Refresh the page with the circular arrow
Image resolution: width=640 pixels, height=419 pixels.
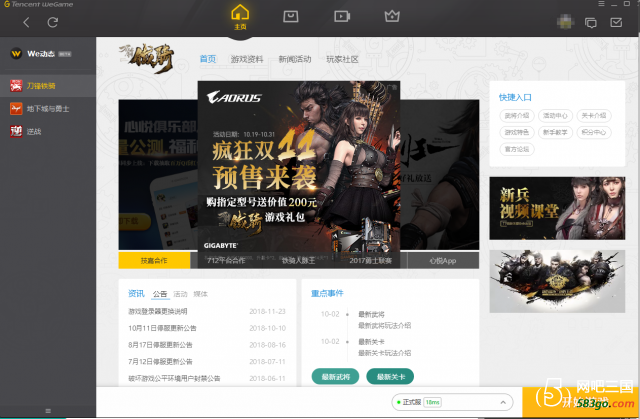(52, 22)
